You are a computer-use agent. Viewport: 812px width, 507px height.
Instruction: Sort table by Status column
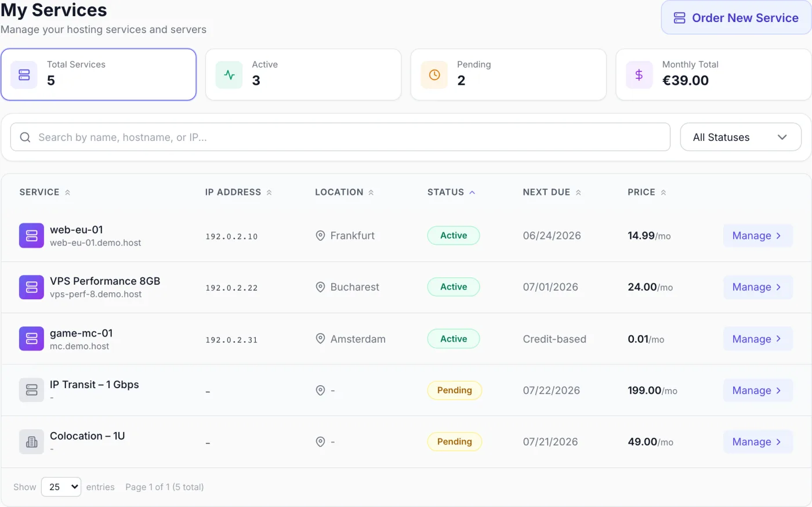451,192
